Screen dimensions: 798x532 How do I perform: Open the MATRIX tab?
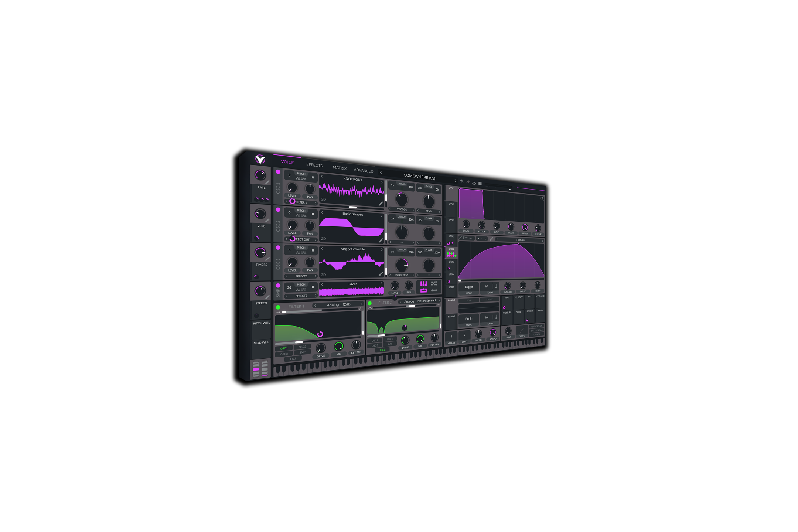click(339, 168)
